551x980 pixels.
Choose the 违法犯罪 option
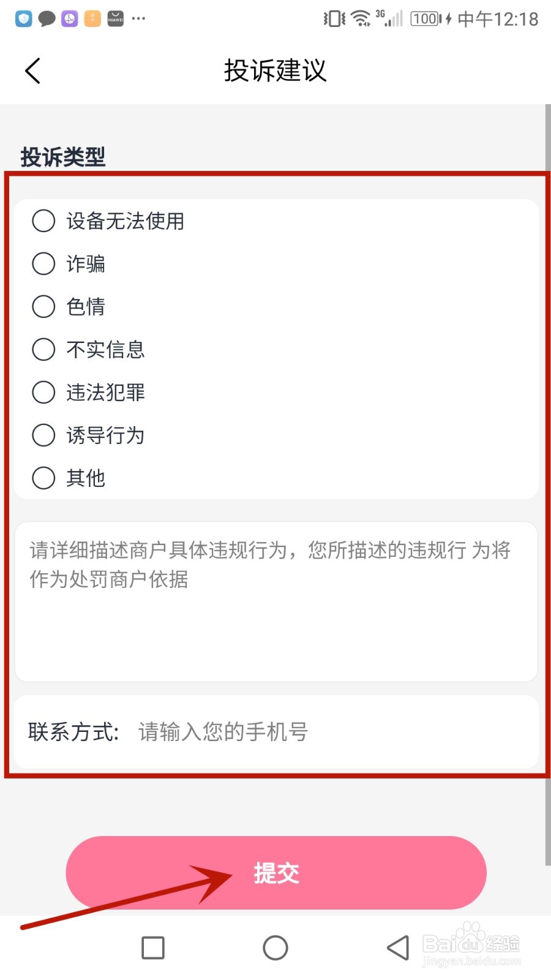(43, 393)
